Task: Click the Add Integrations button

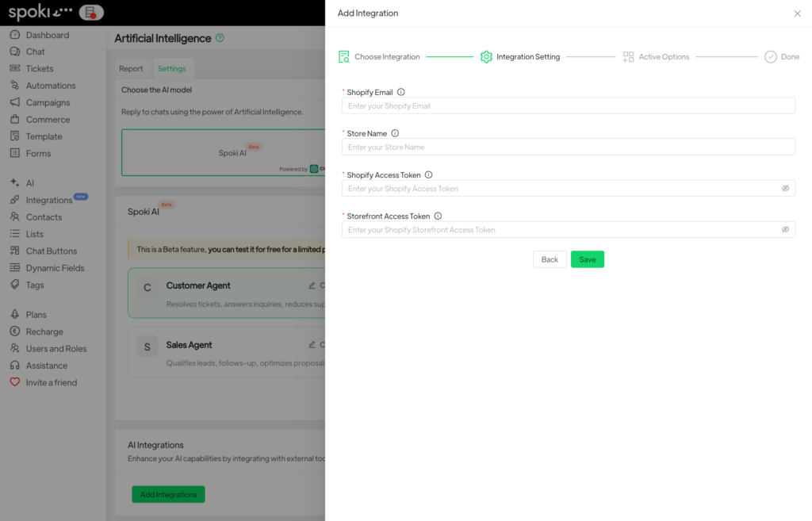Action: (x=168, y=495)
